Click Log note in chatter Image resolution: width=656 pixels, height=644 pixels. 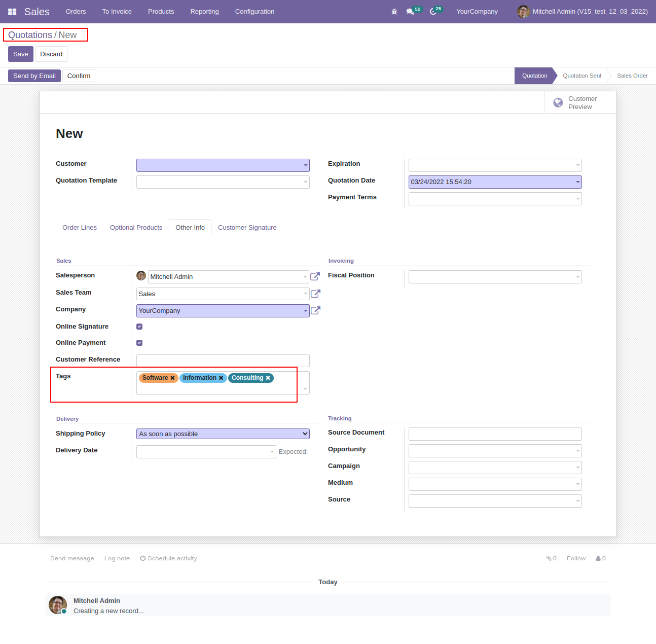pyautogui.click(x=117, y=558)
